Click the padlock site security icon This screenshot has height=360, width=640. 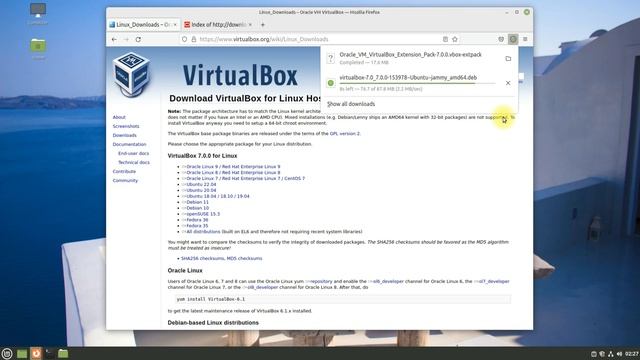tap(194, 39)
